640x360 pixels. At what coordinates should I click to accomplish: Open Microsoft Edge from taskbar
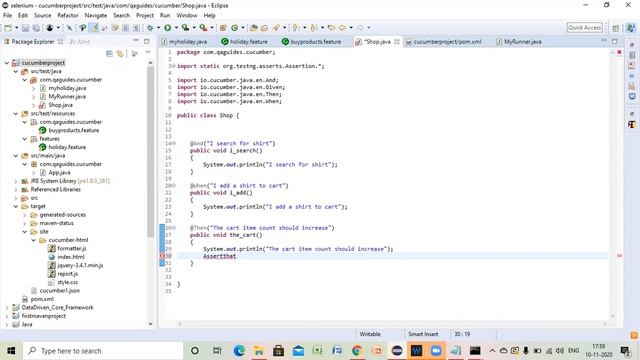click(x=239, y=351)
